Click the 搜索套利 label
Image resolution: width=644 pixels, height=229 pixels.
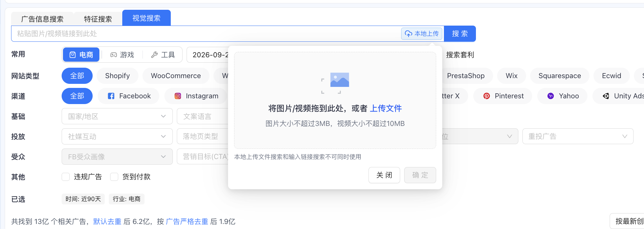click(x=460, y=55)
